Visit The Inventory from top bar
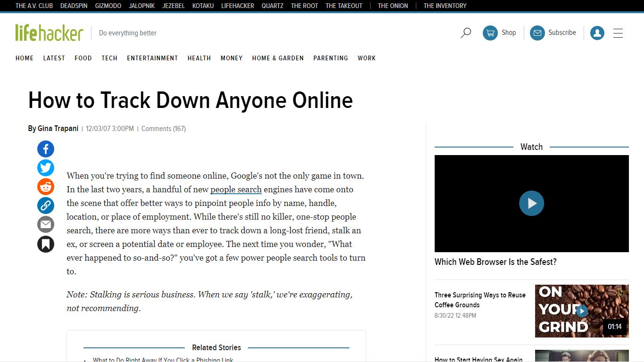 tap(445, 6)
